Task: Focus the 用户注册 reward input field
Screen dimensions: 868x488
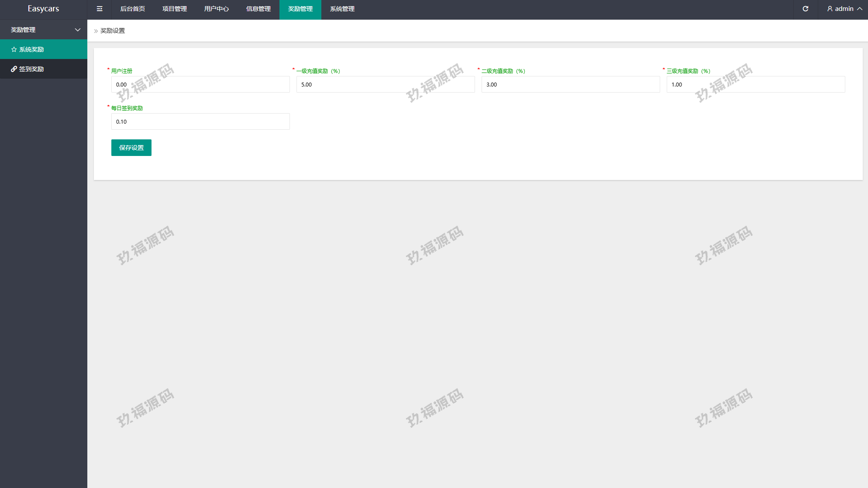Action: [x=200, y=84]
